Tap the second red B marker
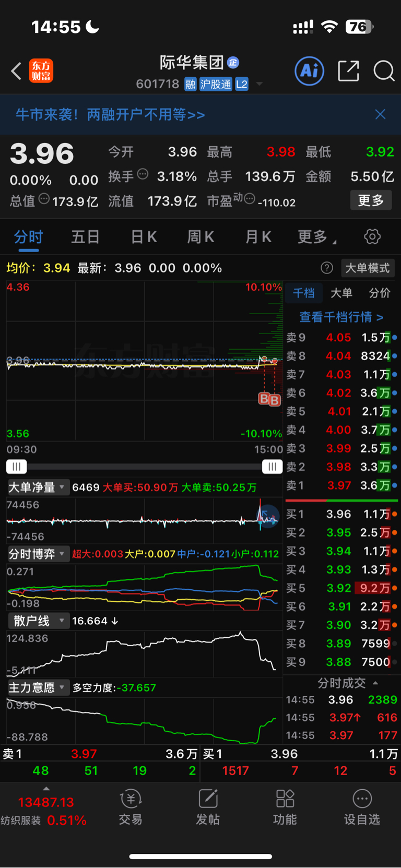 point(275,401)
